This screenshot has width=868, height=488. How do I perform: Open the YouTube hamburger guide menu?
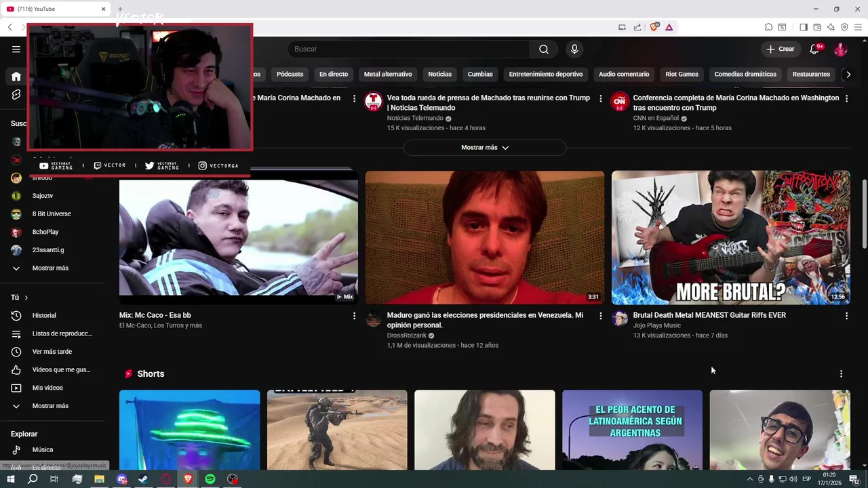coord(16,49)
